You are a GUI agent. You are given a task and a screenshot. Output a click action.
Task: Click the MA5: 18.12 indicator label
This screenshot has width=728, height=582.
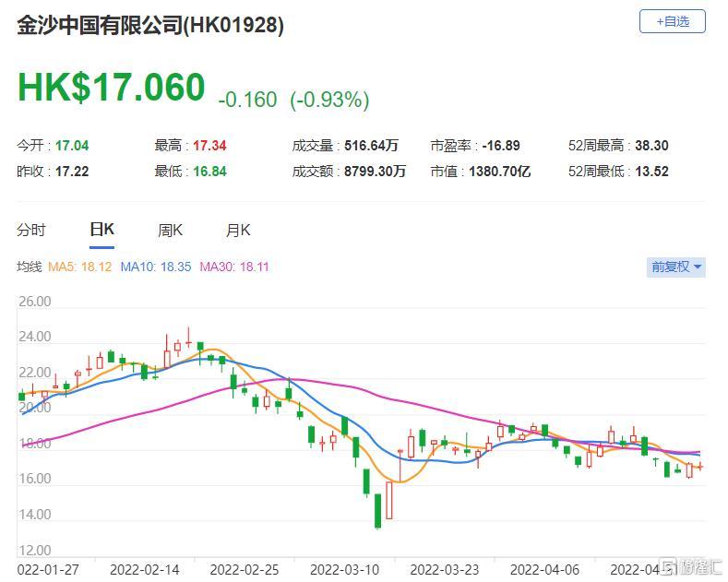coord(80,267)
